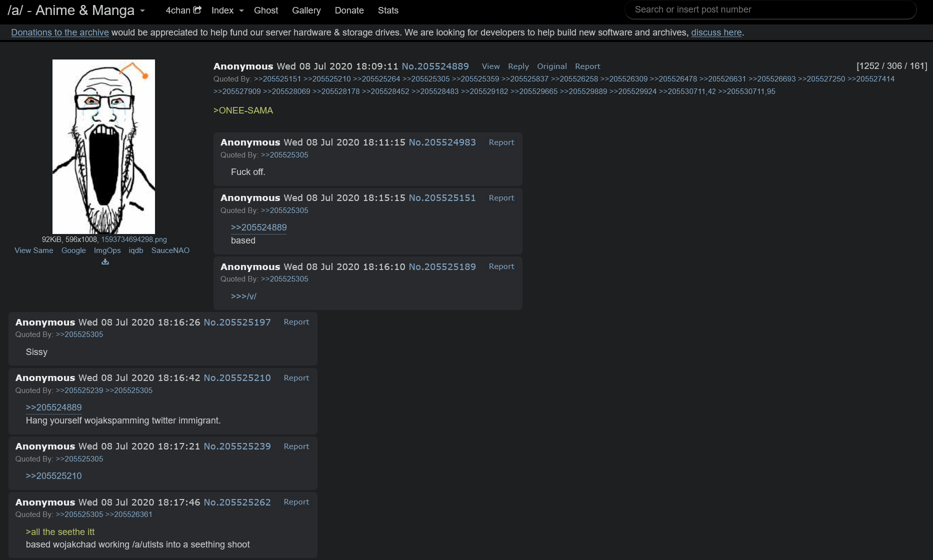Report post No.205525262
The image size is (933, 560).
tap(296, 502)
